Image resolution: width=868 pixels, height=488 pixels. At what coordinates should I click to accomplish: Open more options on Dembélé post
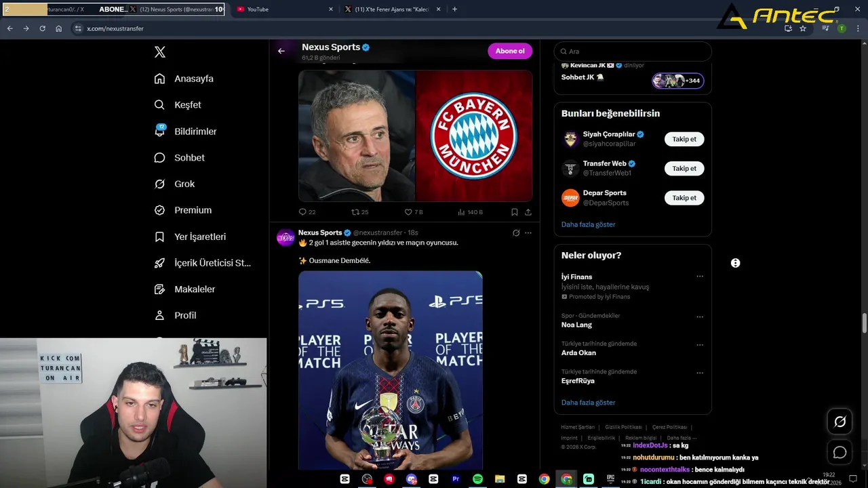pyautogui.click(x=528, y=233)
